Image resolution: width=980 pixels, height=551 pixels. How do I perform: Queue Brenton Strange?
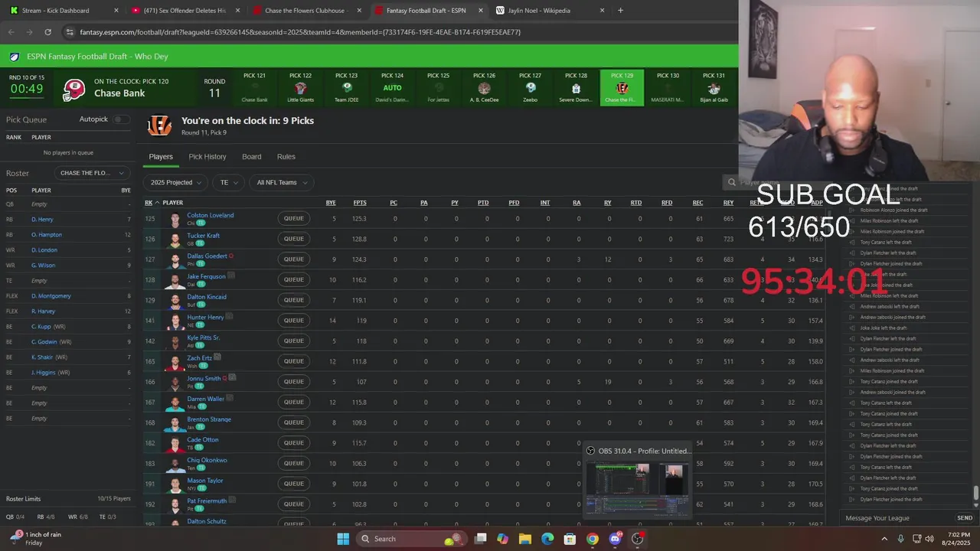(x=294, y=422)
